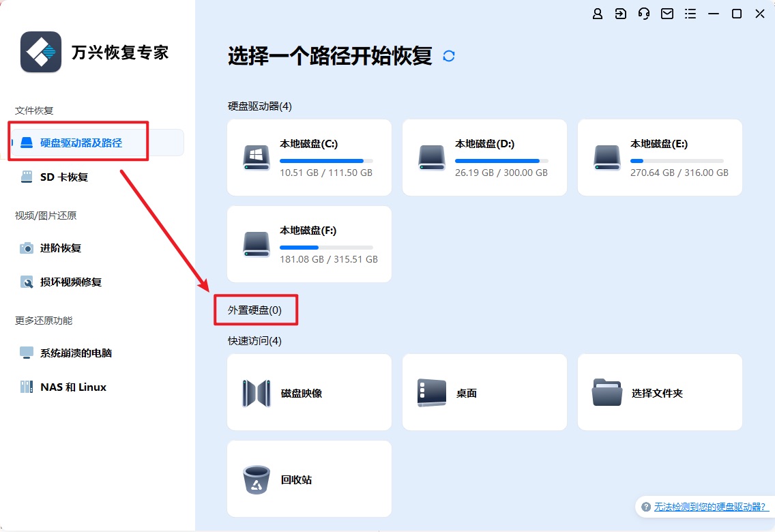Select 本地磁盘(D:) drive card
This screenshot has height=532, width=775.
pos(484,158)
